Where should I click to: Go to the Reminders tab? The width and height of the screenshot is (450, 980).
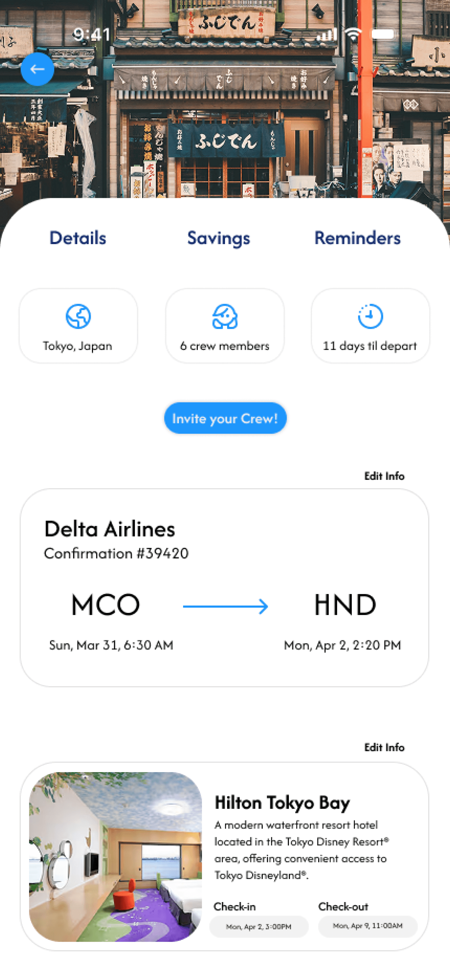click(357, 238)
